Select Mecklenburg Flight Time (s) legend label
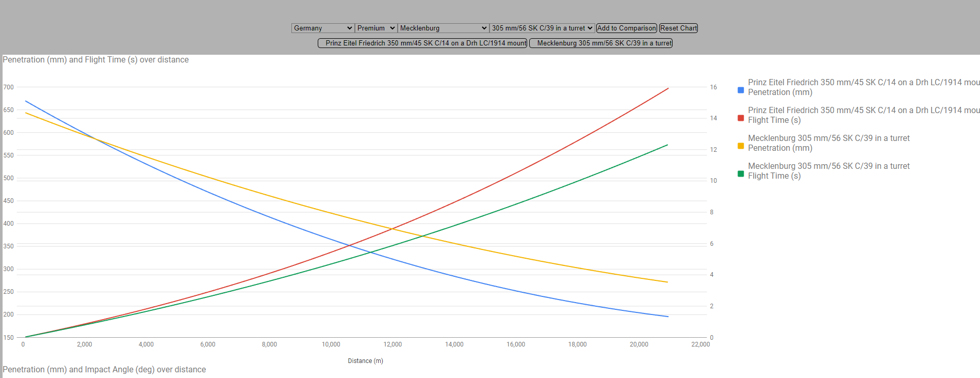980x378 pixels. point(829,171)
